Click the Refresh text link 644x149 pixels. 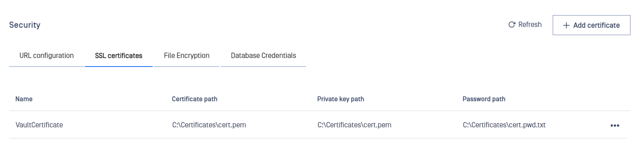(x=530, y=24)
